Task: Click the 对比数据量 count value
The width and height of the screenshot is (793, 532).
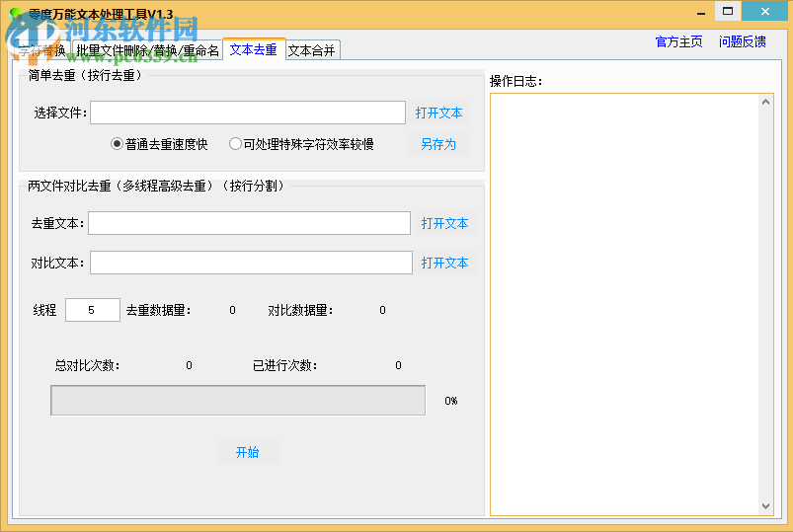Action: coord(382,310)
